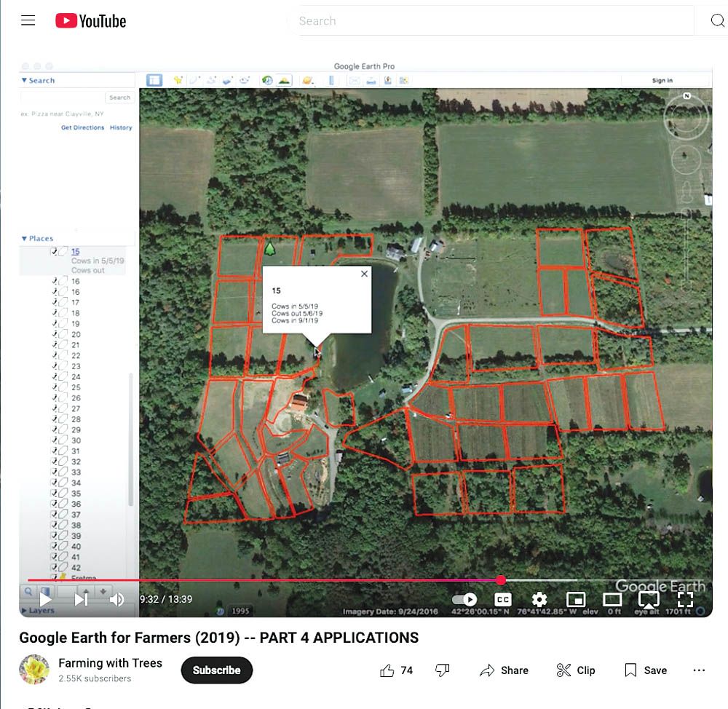Toggle closed captions
This screenshot has height=709, width=728.
click(502, 599)
